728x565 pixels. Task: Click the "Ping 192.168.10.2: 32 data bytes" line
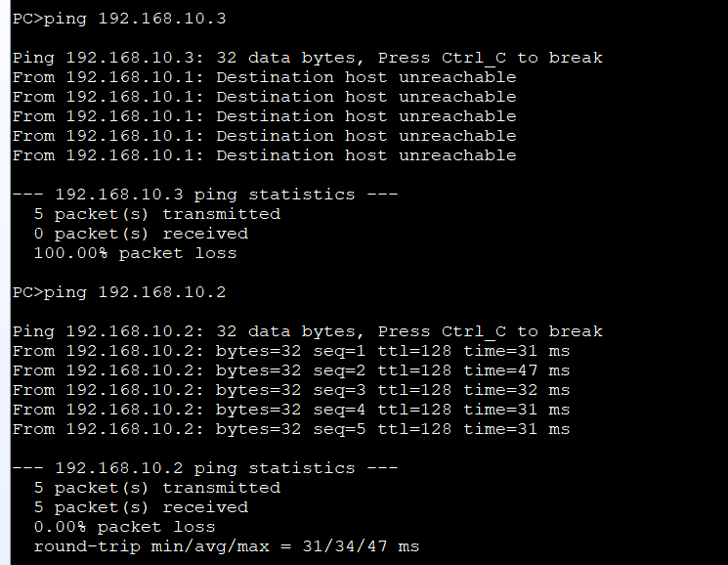(307, 331)
